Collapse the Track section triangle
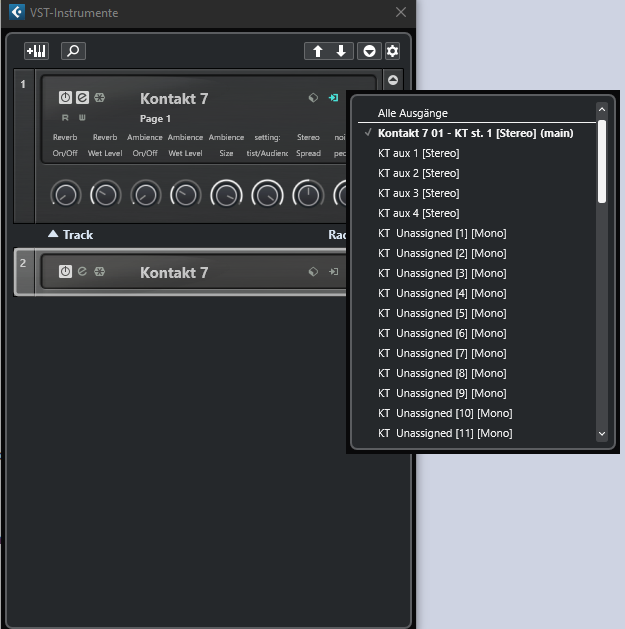625x629 pixels. click(x=53, y=234)
